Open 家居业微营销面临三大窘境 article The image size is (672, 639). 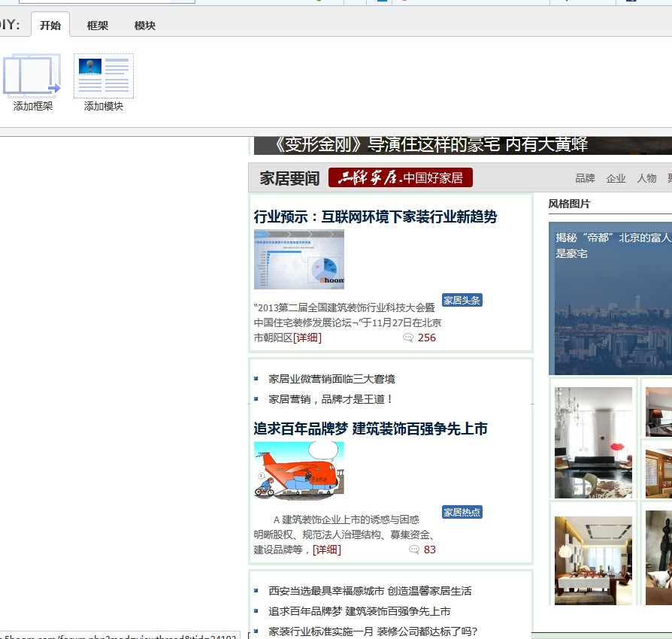tap(331, 379)
